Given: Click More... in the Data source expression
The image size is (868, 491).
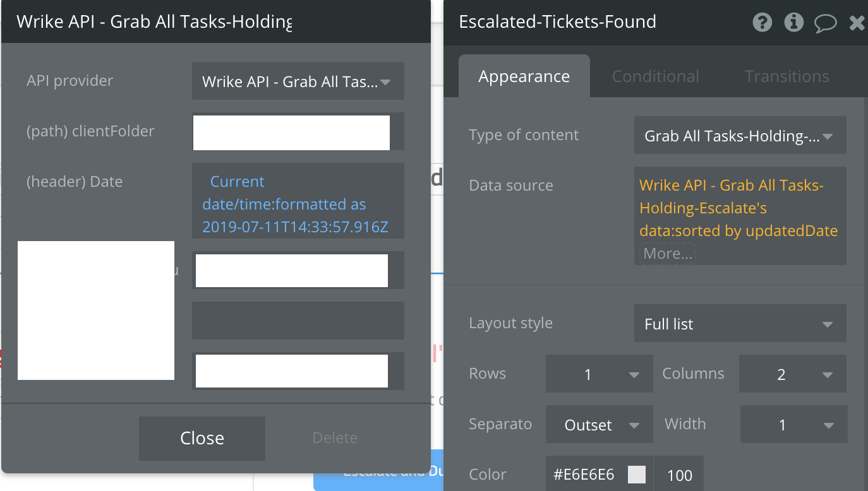Looking at the screenshot, I should [x=668, y=254].
